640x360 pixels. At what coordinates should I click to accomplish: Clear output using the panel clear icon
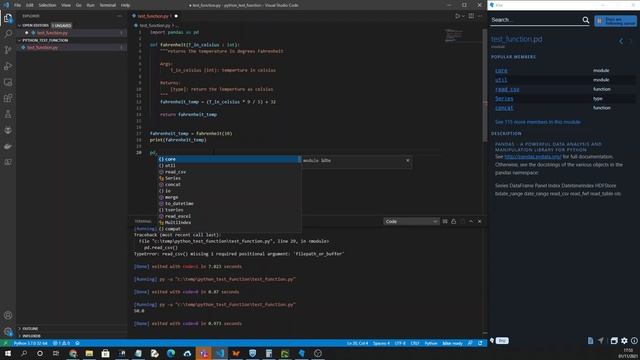point(445,221)
